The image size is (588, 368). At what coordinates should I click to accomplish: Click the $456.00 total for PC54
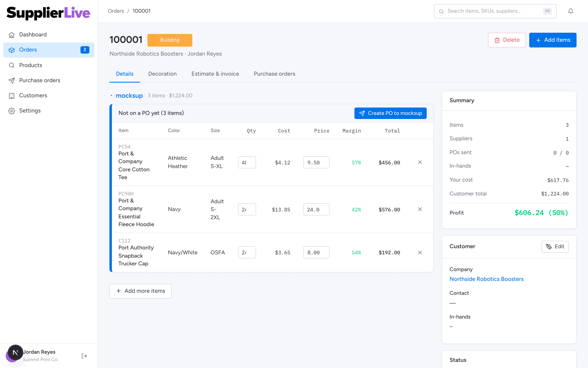coord(389,163)
